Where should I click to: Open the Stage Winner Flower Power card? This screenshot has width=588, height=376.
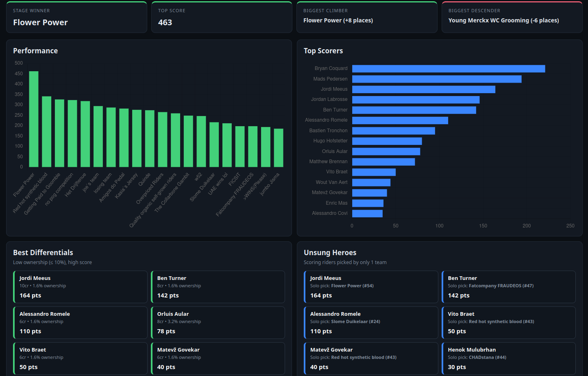tap(76, 17)
